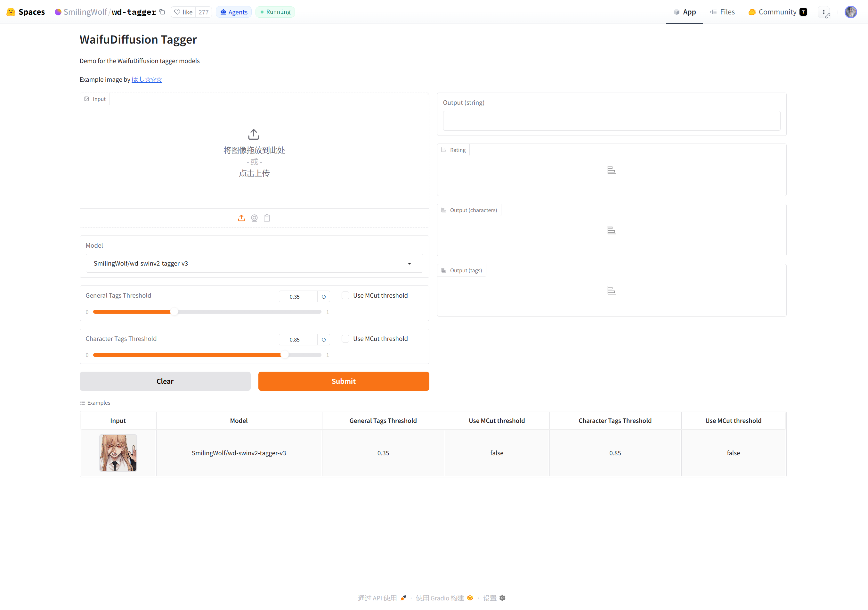Open the 277 likes count
This screenshot has height=610, width=868.
pos(203,12)
